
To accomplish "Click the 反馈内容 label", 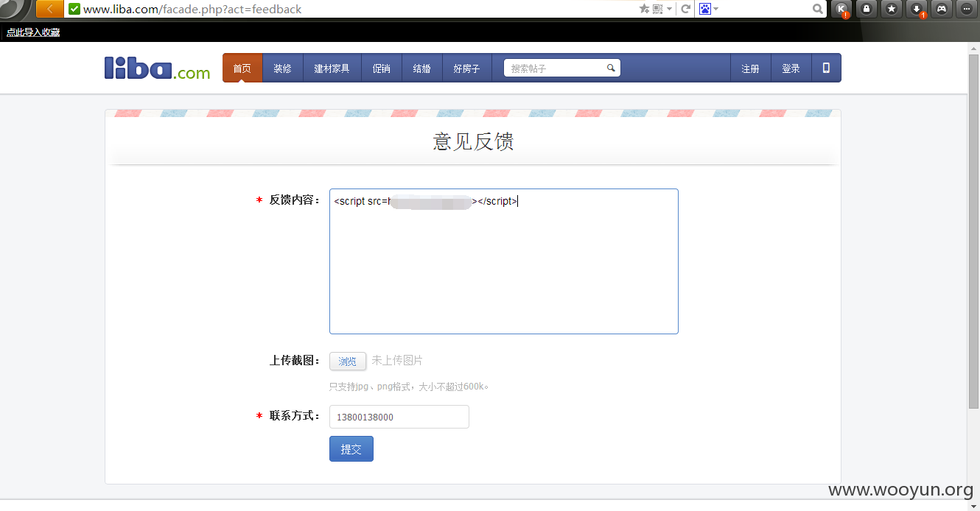I will [x=295, y=200].
